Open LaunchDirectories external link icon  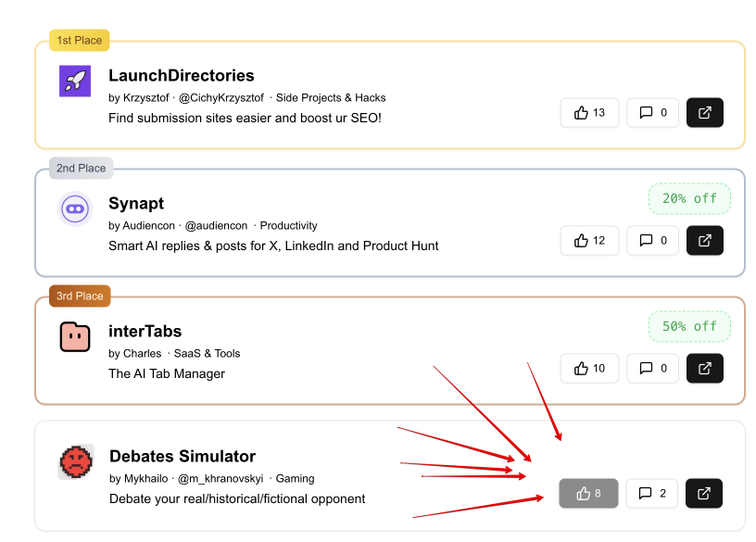tap(705, 113)
